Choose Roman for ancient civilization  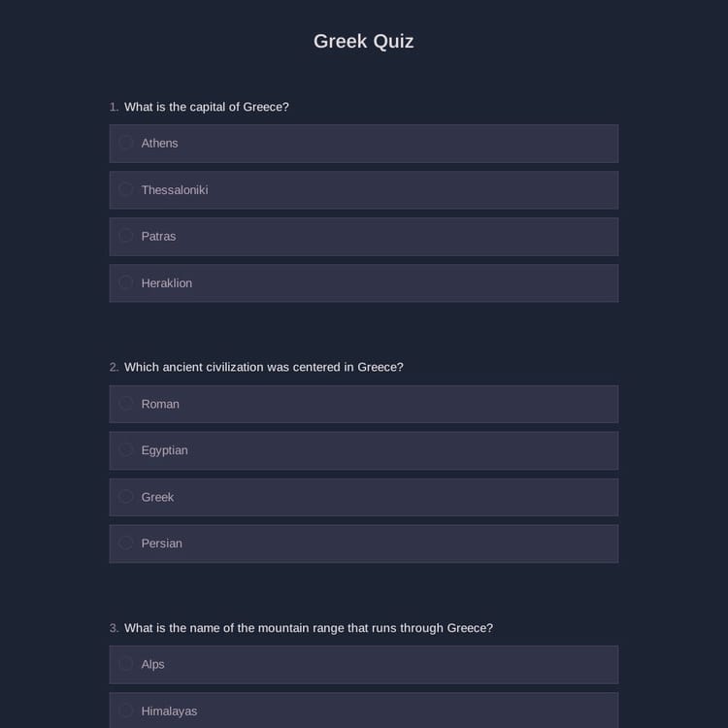126,403
